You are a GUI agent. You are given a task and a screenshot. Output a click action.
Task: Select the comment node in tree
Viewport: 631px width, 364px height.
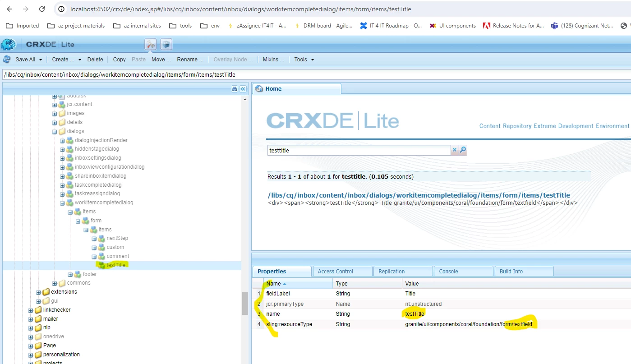pos(118,256)
